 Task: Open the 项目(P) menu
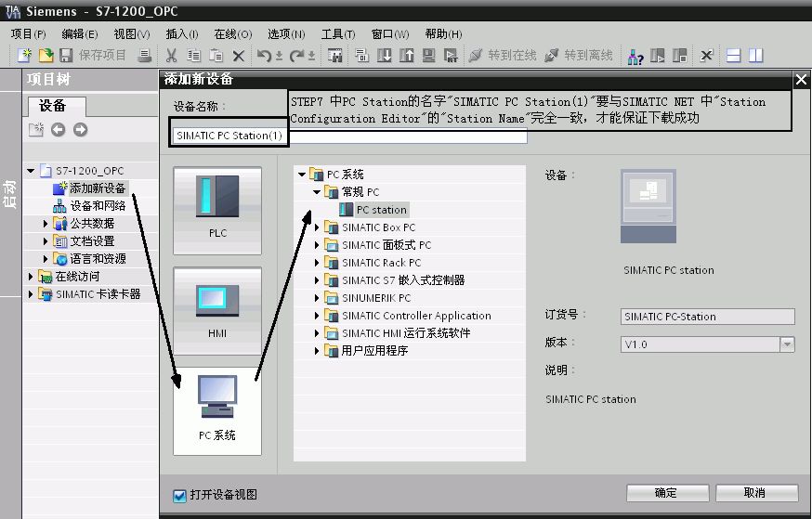pos(28,34)
